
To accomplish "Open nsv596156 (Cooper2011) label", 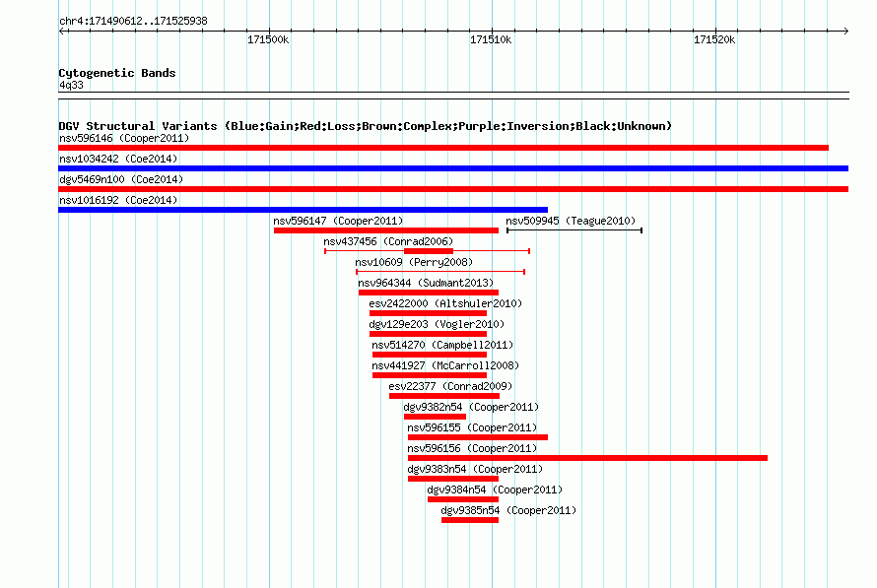I will (472, 448).
